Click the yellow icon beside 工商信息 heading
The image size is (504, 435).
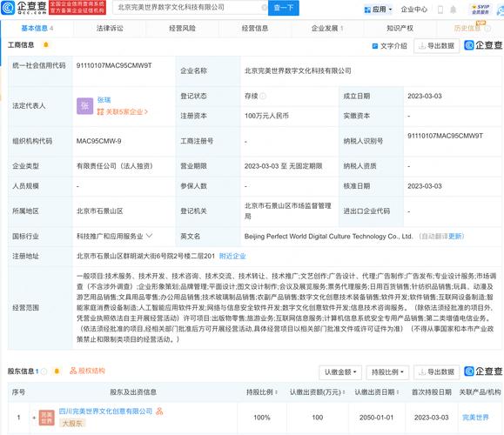coord(46,44)
